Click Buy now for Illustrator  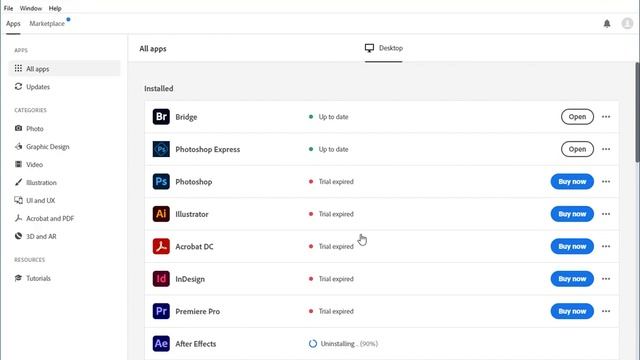click(x=572, y=214)
